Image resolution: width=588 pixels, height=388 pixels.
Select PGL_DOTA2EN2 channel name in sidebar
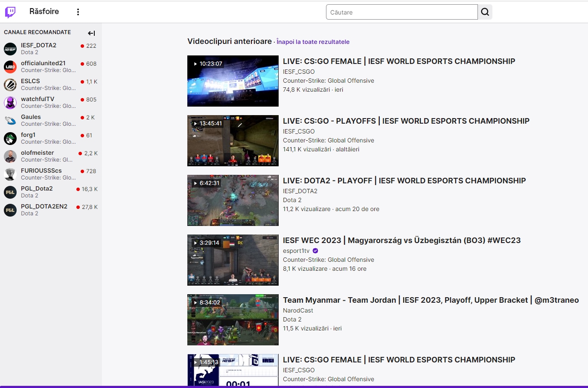pos(44,206)
